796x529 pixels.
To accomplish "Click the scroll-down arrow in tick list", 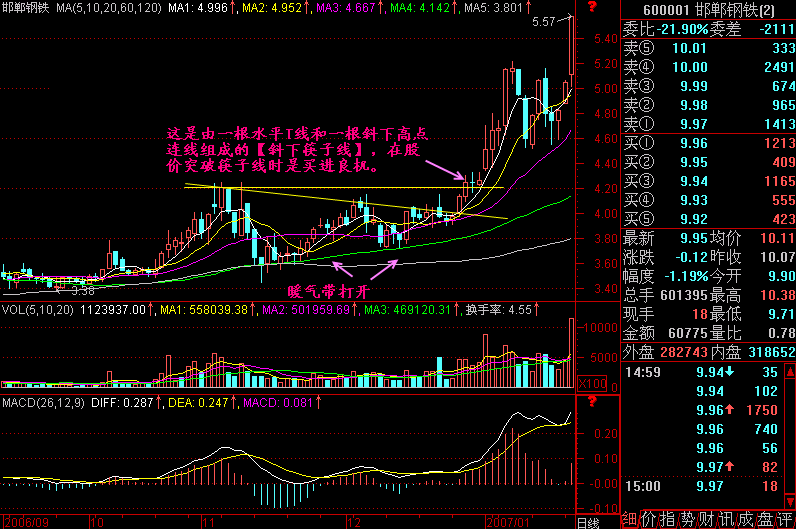I will 790,503.
